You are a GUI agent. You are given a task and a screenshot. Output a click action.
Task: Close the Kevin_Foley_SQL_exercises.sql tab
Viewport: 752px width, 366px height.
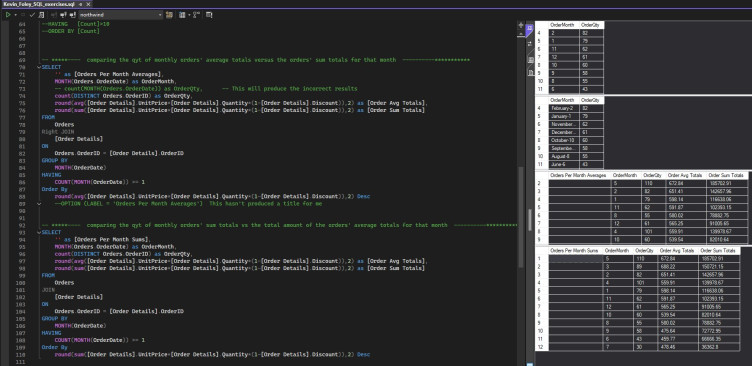(x=89, y=4)
